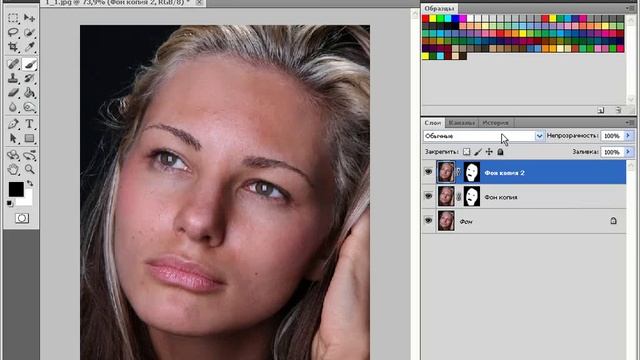This screenshot has width=640, height=360.
Task: Click the Образцы panel tab
Action: click(439, 8)
